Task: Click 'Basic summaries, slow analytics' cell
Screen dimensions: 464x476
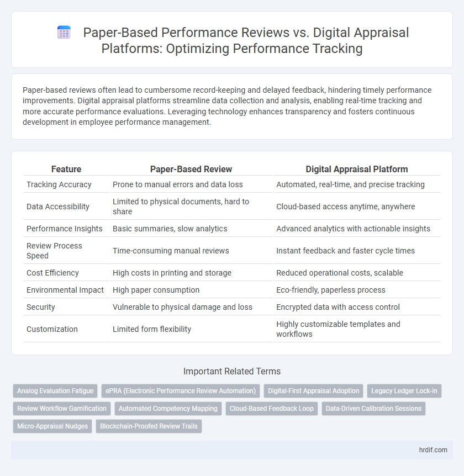Action: click(x=191, y=229)
